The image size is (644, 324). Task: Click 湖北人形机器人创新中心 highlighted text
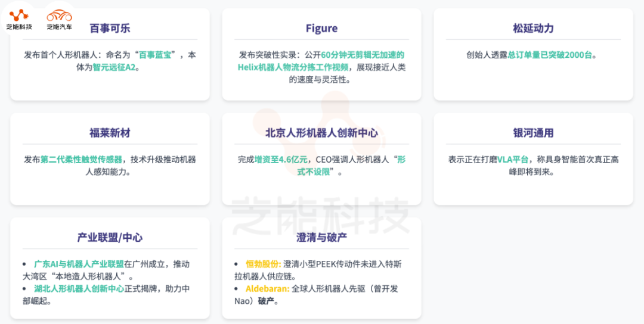[x=79, y=289]
